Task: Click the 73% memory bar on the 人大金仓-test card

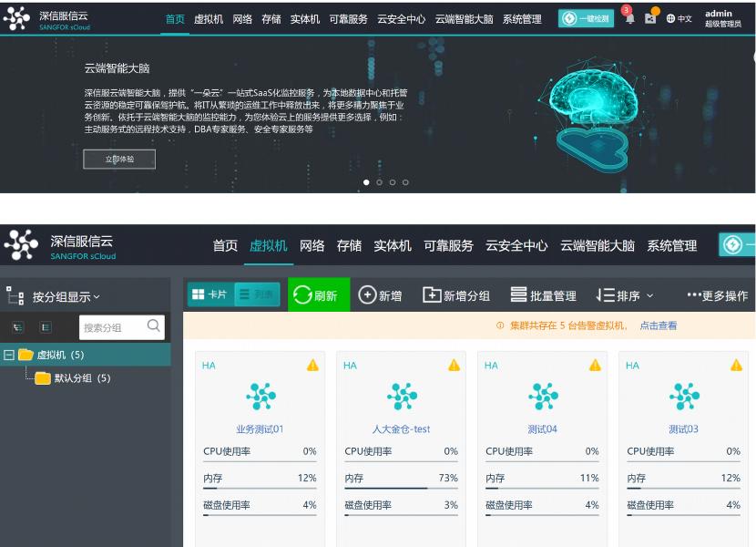Action: [401, 488]
